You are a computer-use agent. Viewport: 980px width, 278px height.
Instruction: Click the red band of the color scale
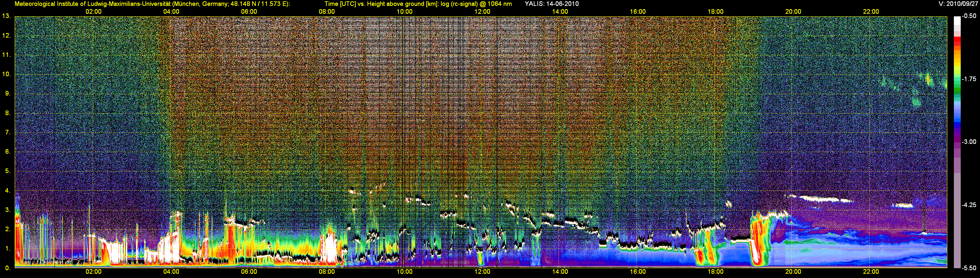click(957, 42)
